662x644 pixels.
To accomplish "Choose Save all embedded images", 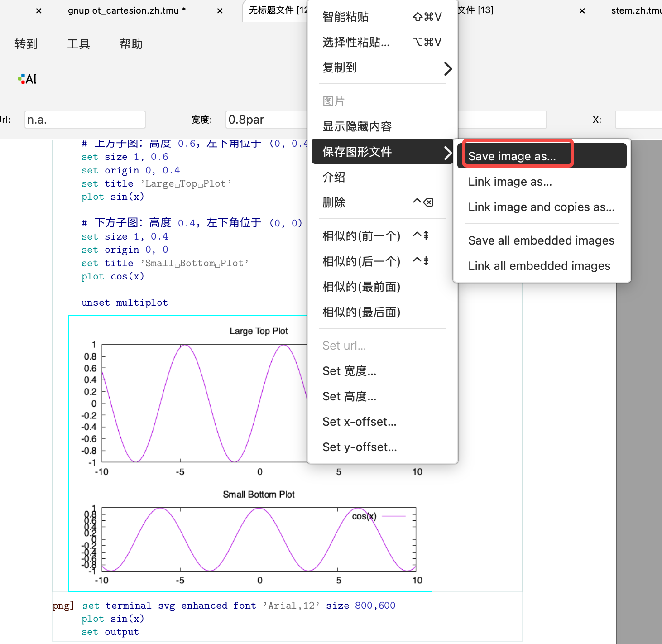I will 541,240.
